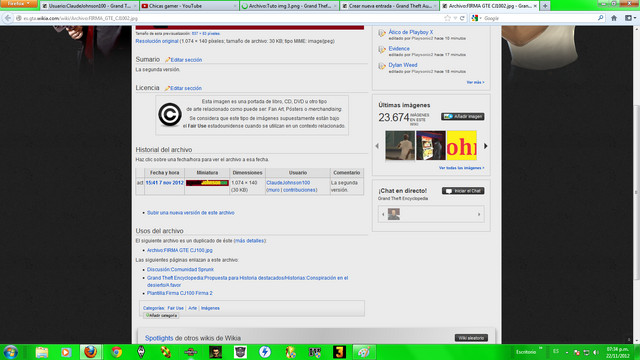Open ClaudeJohnson100 user link in table
The height and width of the screenshot is (360, 640).
click(288, 183)
